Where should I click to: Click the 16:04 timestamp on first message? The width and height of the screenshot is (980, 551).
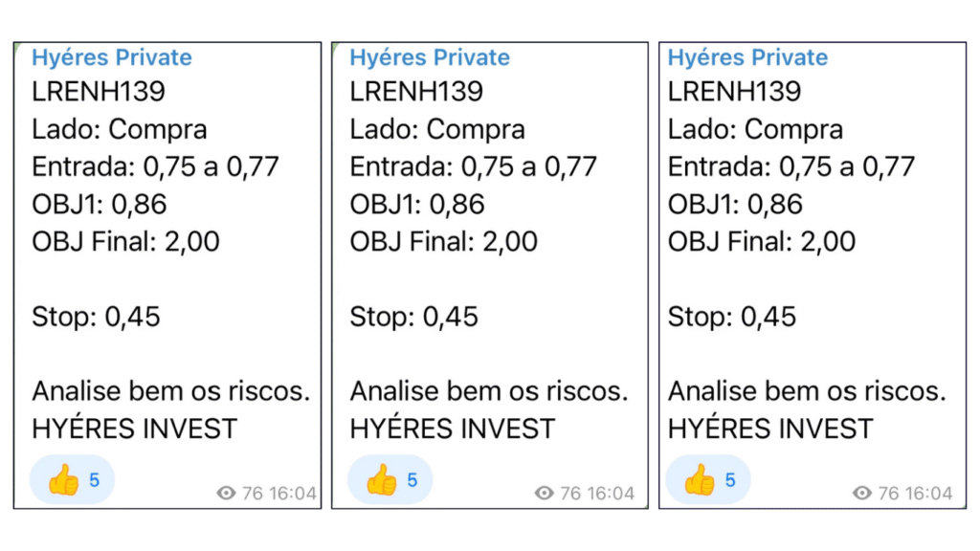point(293,494)
